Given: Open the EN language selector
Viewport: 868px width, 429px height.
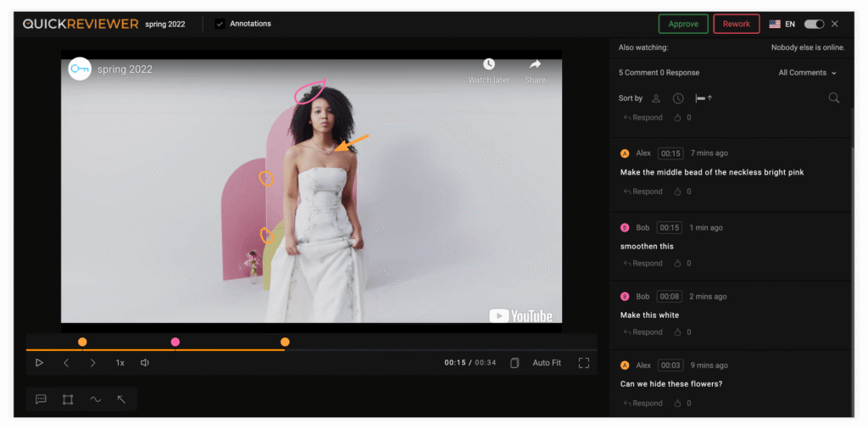Looking at the screenshot, I should [x=782, y=24].
